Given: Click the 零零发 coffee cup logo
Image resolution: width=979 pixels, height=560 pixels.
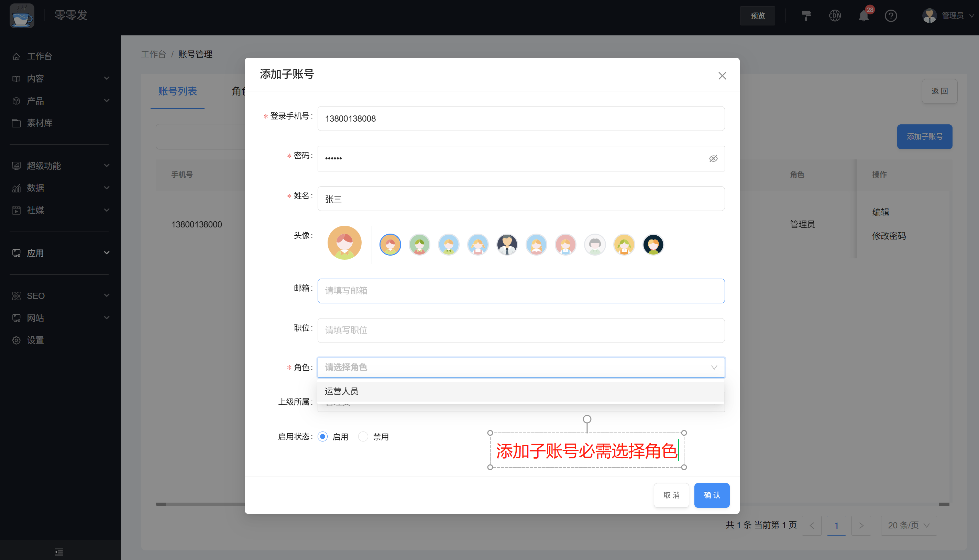Looking at the screenshot, I should (x=22, y=16).
